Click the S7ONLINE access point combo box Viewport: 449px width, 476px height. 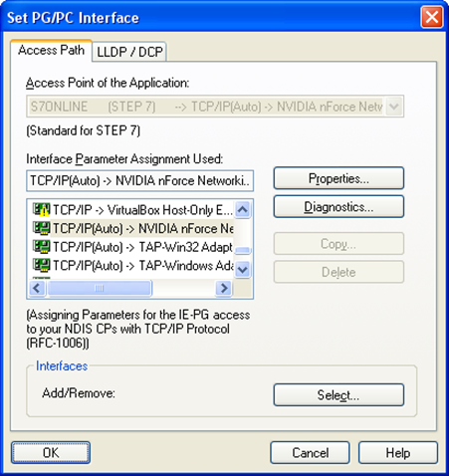215,107
